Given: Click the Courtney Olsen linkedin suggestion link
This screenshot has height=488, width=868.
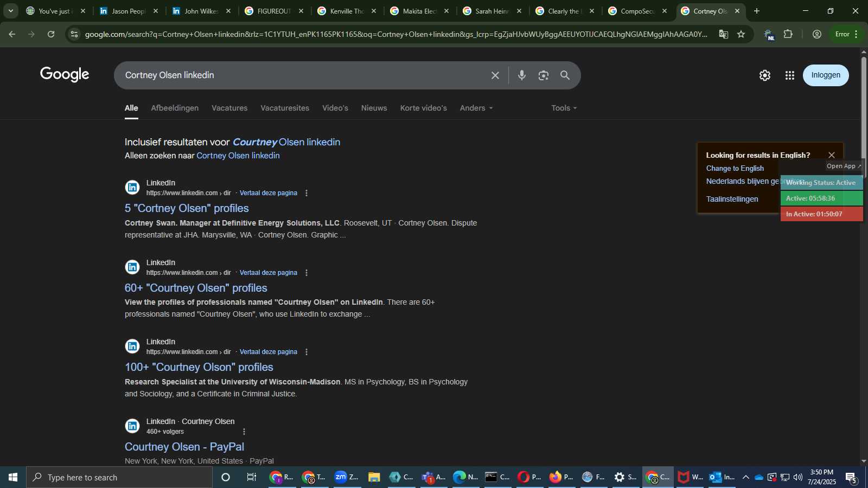Looking at the screenshot, I should point(286,142).
